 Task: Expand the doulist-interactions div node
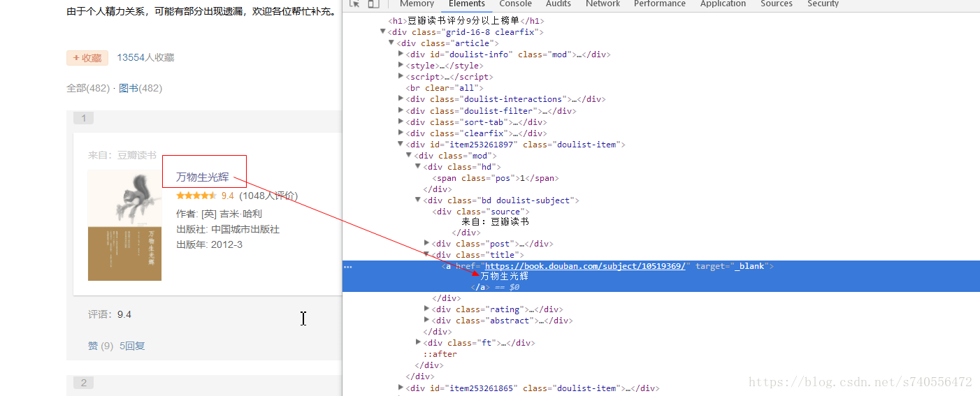click(401, 99)
